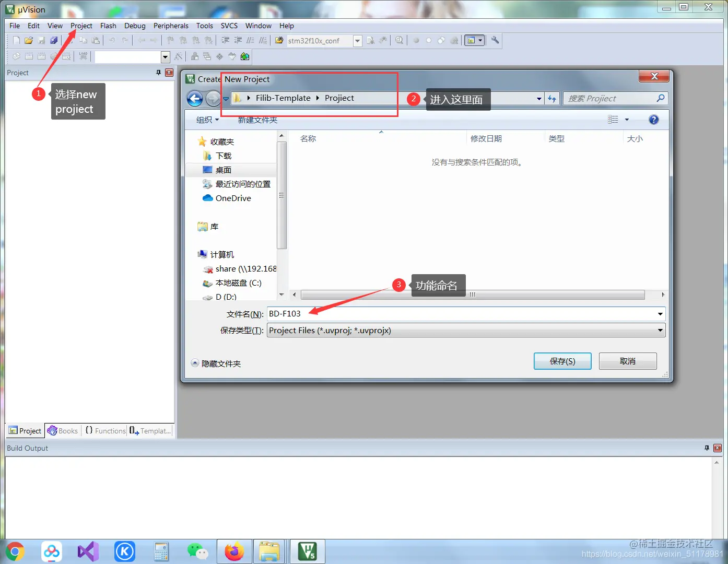Click the Manage Multi-Project Workspace icon
The height and width of the screenshot is (564, 728).
[207, 56]
